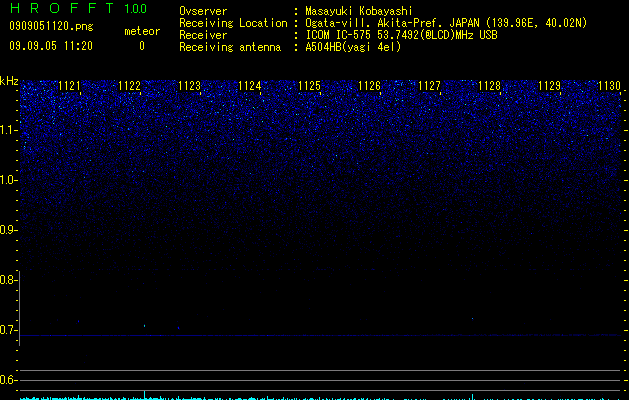Click the meteor label
The image size is (629, 400).
pos(142,31)
